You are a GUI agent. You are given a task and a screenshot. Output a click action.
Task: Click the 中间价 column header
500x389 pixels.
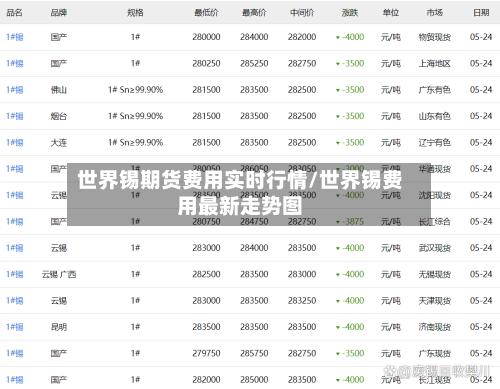302,13
